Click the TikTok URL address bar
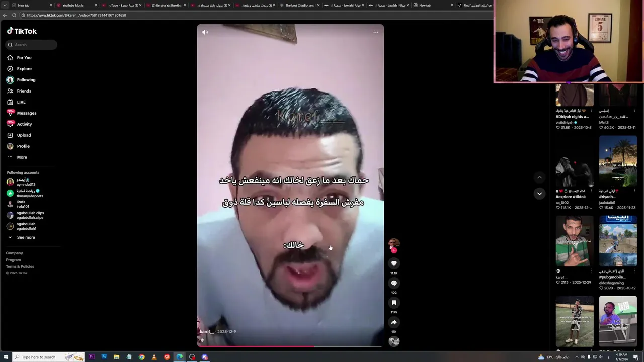The width and height of the screenshot is (644, 362). [x=257, y=15]
